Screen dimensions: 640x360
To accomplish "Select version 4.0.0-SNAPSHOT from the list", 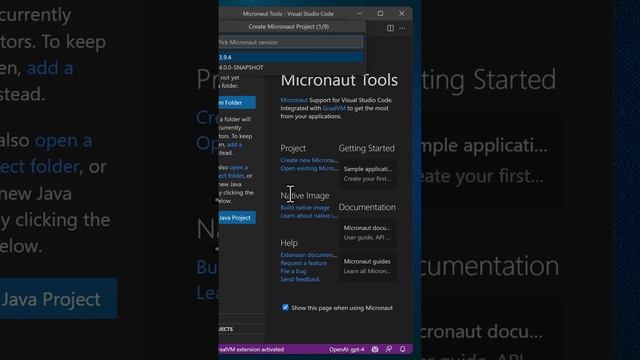I will coord(291,67).
